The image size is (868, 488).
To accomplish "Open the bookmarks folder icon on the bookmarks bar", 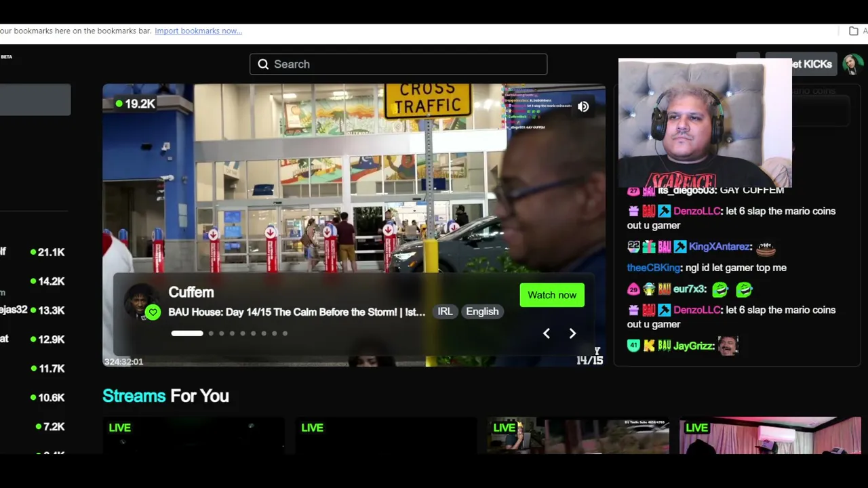I will [853, 31].
